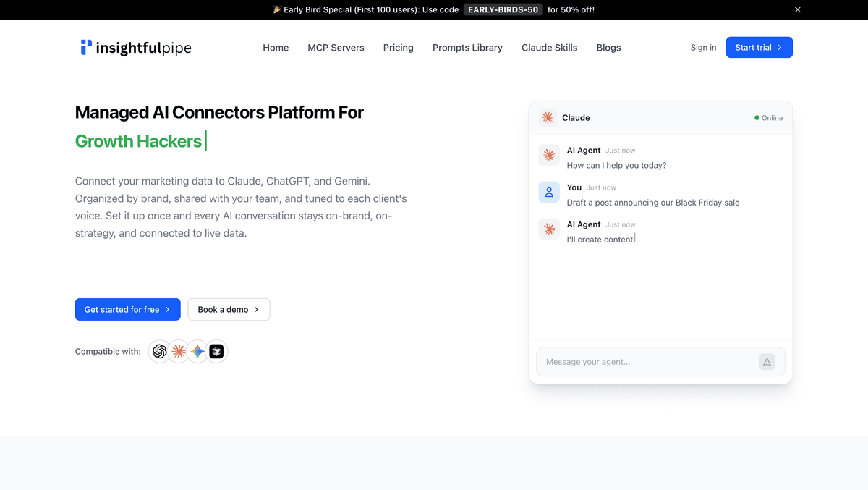Click the insightfulpipe logo
The width and height of the screenshot is (868, 490).
click(136, 47)
